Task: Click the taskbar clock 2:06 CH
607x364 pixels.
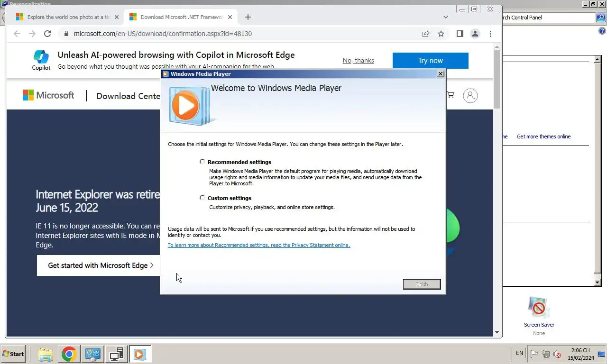Action: (x=580, y=354)
